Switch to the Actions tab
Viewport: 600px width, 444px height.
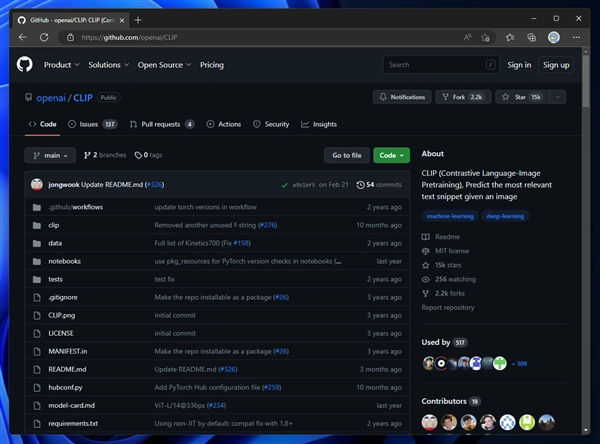pyautogui.click(x=224, y=124)
